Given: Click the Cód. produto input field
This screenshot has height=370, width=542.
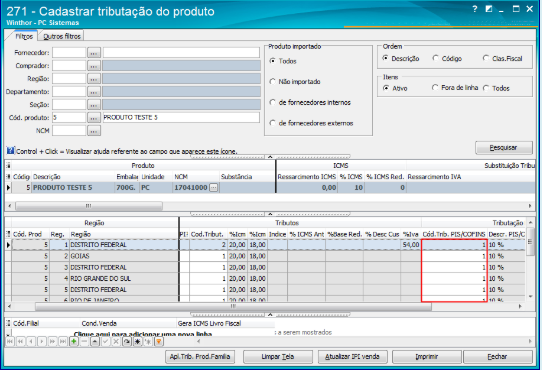Looking at the screenshot, I should [x=69, y=118].
